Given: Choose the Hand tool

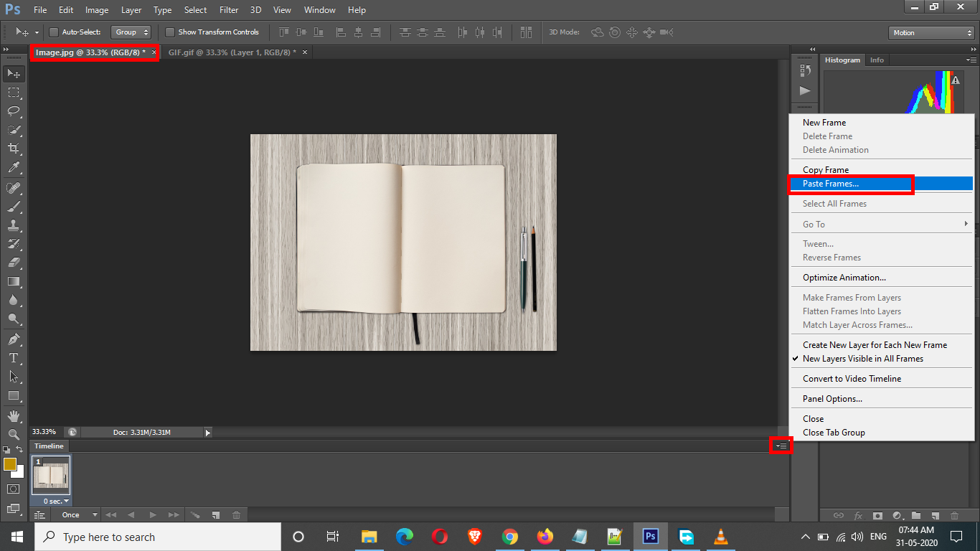Looking at the screenshot, I should click(x=13, y=416).
